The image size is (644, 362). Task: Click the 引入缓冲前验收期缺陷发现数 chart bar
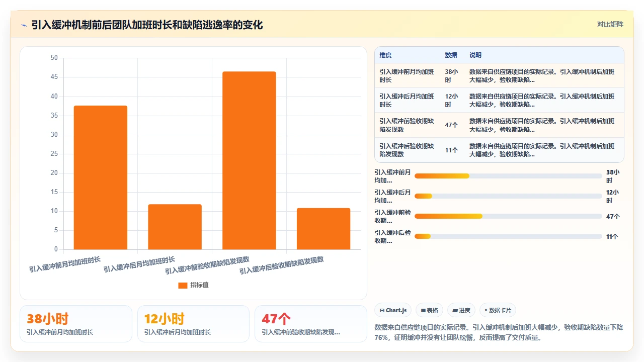(x=249, y=160)
